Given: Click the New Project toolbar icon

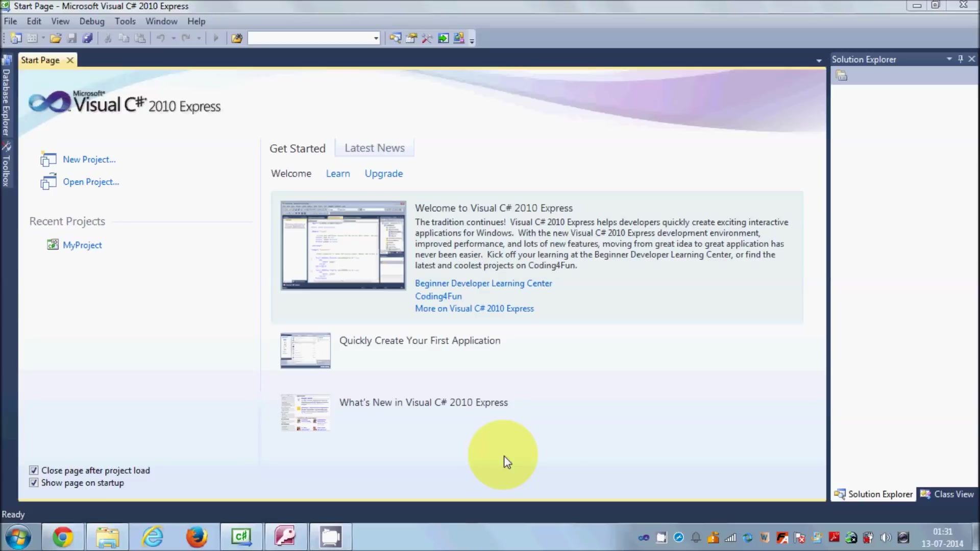Looking at the screenshot, I should (16, 38).
